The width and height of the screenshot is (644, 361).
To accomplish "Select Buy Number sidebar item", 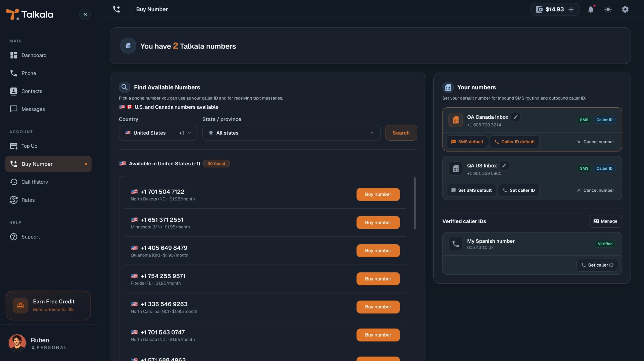I will pyautogui.click(x=48, y=164).
